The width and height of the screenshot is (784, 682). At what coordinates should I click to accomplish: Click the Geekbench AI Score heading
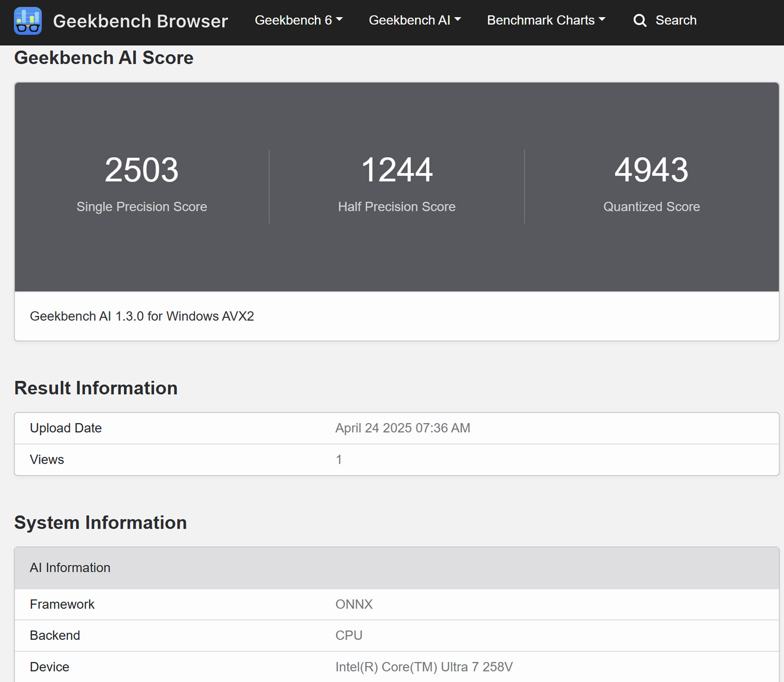(104, 58)
